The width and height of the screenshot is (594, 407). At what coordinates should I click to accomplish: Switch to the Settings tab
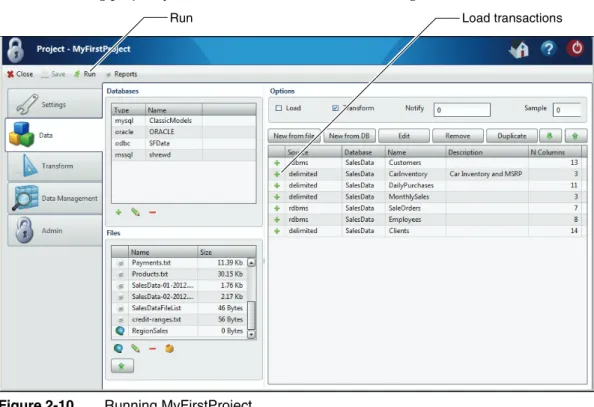click(55, 103)
